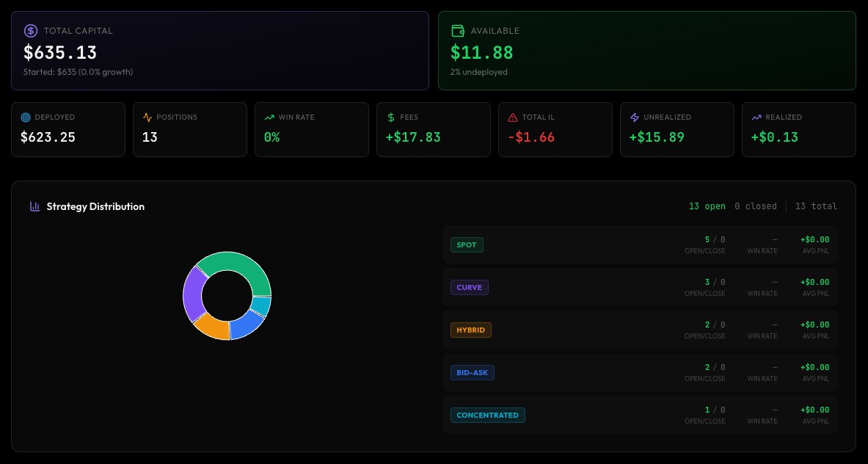Image resolution: width=868 pixels, height=464 pixels.
Task: Click the 'Started: $635 (0.0% growth)' text
Action: (x=78, y=72)
